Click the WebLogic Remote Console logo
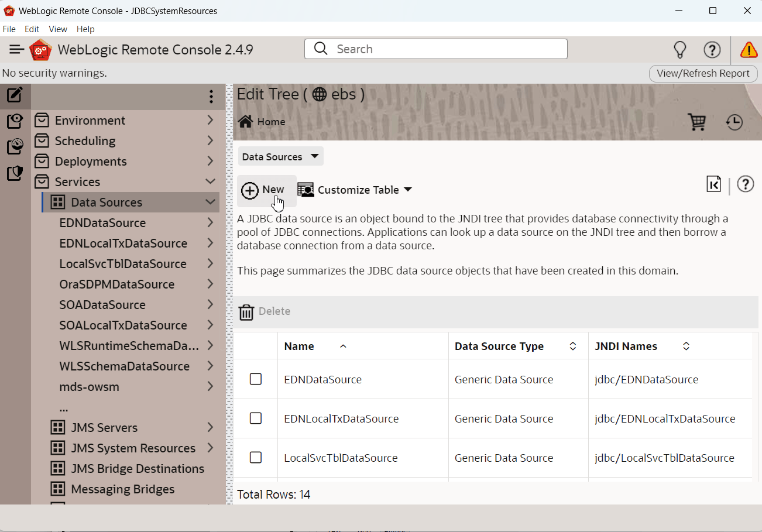This screenshot has height=532, width=762. (40, 50)
